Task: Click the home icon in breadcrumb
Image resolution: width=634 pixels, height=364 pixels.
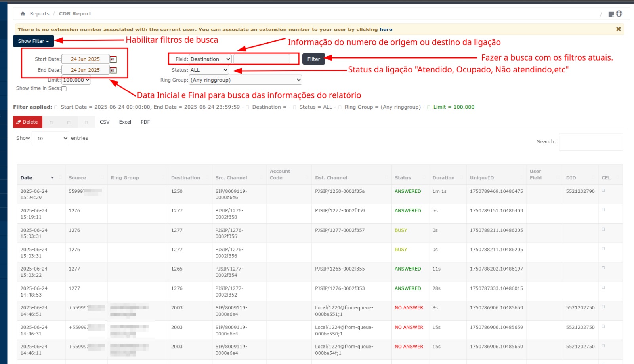Action: tap(23, 14)
